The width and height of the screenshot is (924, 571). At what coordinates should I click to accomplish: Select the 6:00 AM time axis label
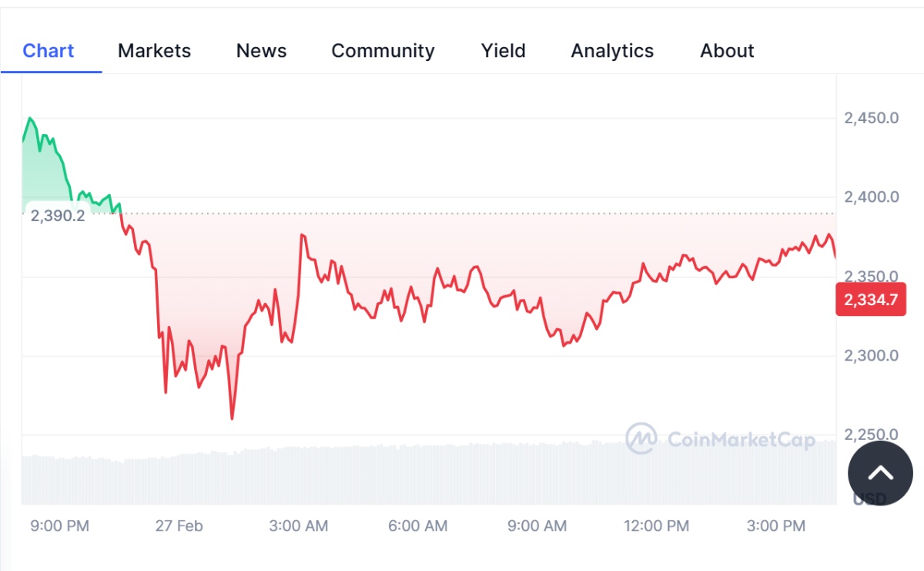pyautogui.click(x=417, y=526)
